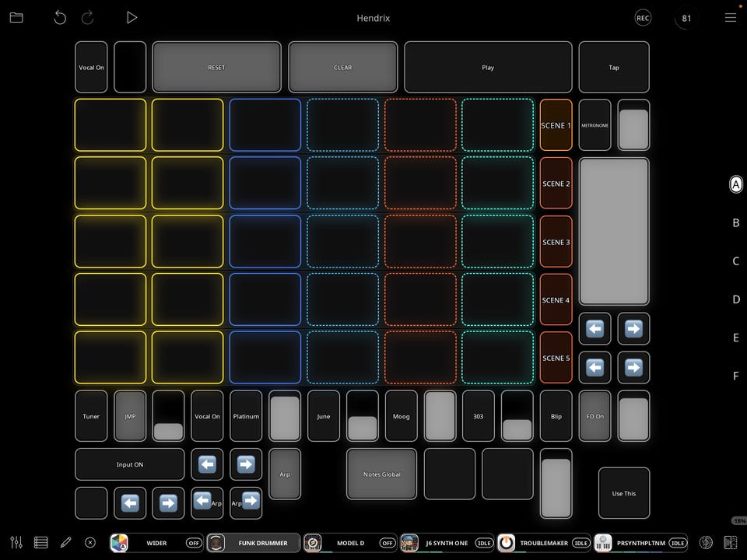Toggle the METRONOME button

(x=594, y=125)
